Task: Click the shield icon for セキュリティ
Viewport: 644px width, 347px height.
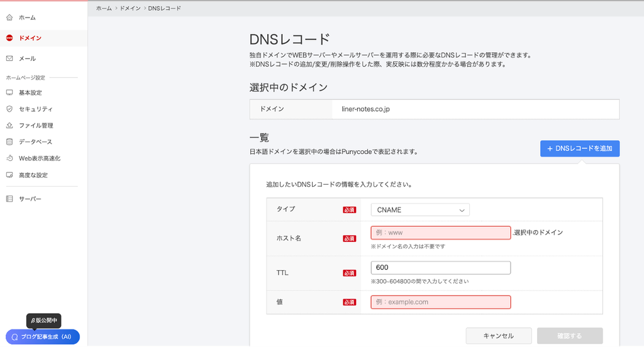Action: [9, 109]
